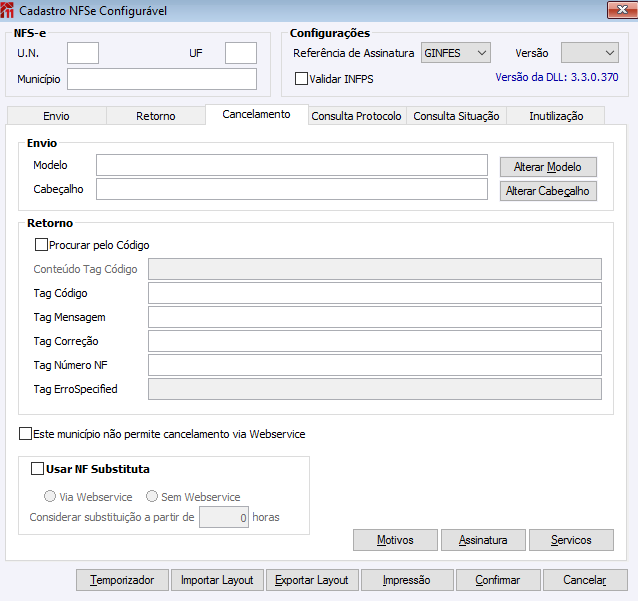Click the Confirmar button
This screenshot has width=638, height=601.
tap(498, 580)
